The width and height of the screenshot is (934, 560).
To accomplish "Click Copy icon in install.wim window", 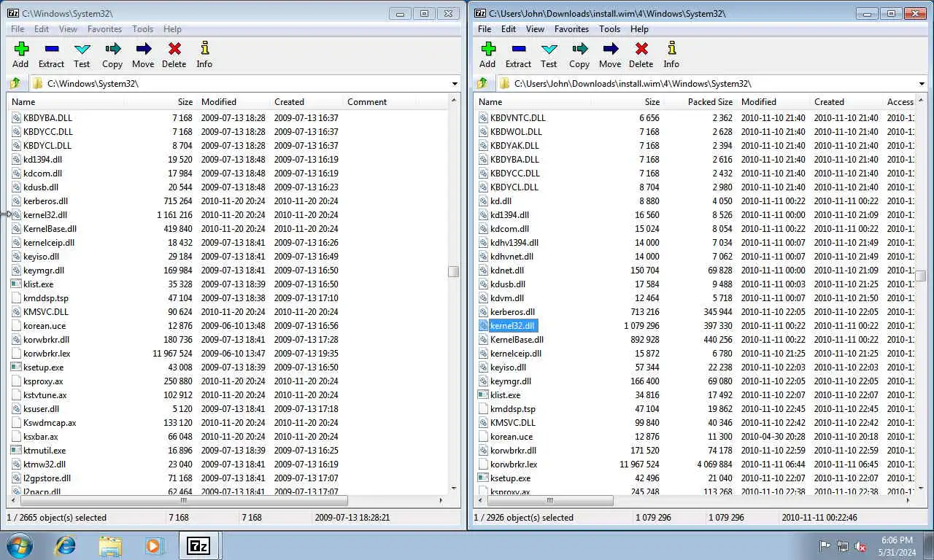I will pos(579,49).
